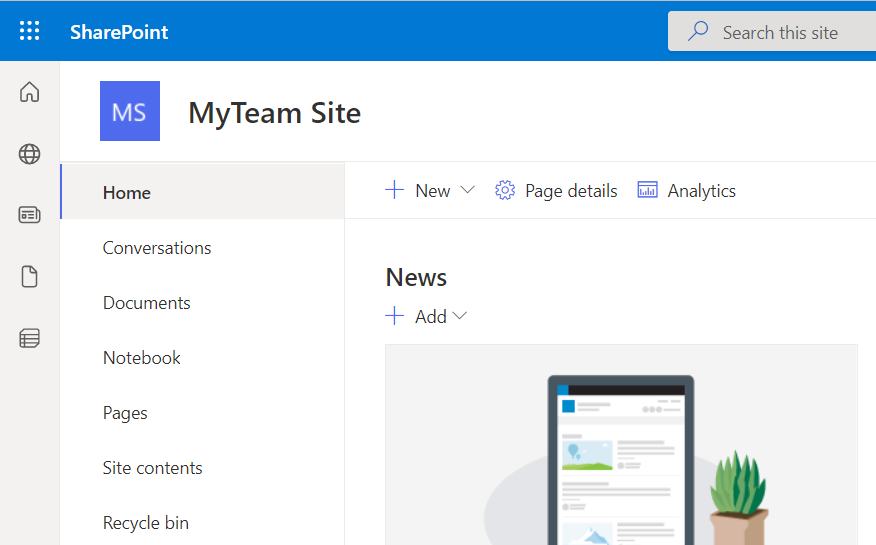Click the Home icon in left rail
Viewport: 876px width, 545px height.
pos(30,92)
